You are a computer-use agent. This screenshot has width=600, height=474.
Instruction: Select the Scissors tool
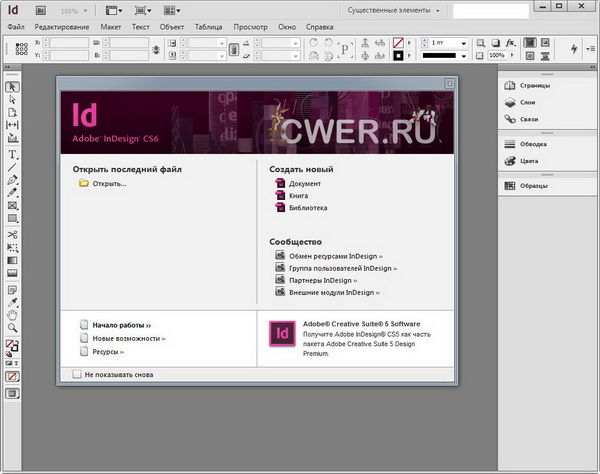13,234
